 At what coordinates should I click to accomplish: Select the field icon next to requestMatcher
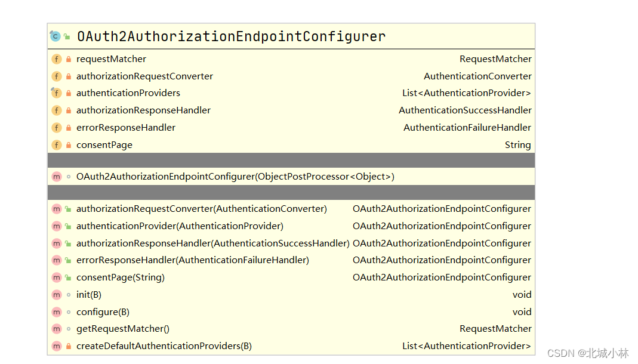coord(57,58)
